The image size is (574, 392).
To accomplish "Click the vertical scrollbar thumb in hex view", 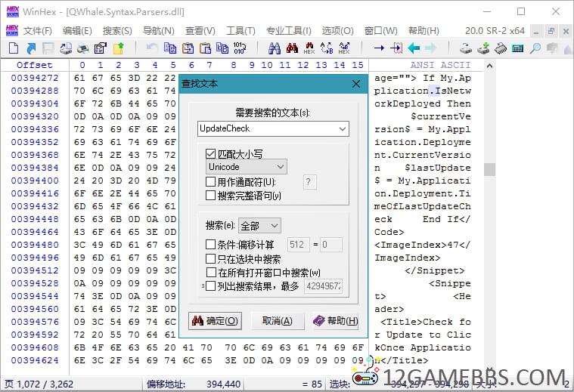I will click(x=489, y=169).
